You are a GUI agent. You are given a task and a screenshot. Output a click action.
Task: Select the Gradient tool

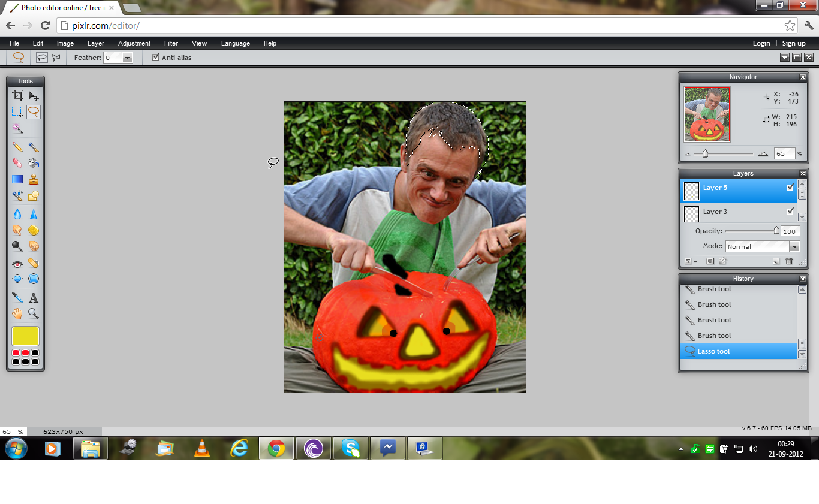point(17,179)
